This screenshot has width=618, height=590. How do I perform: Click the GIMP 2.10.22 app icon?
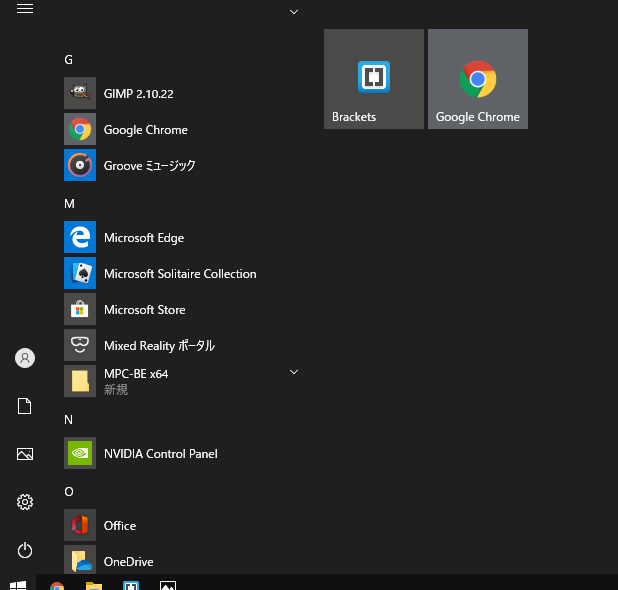(x=80, y=93)
